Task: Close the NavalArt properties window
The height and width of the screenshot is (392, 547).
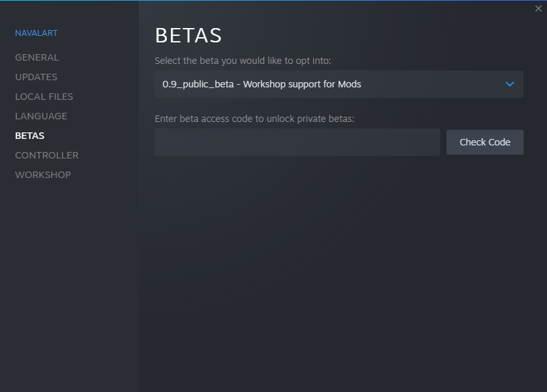Action: coord(538,8)
